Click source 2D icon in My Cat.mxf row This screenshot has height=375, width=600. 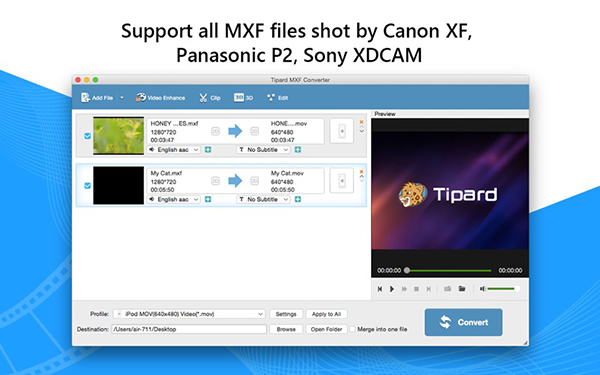tap(215, 181)
